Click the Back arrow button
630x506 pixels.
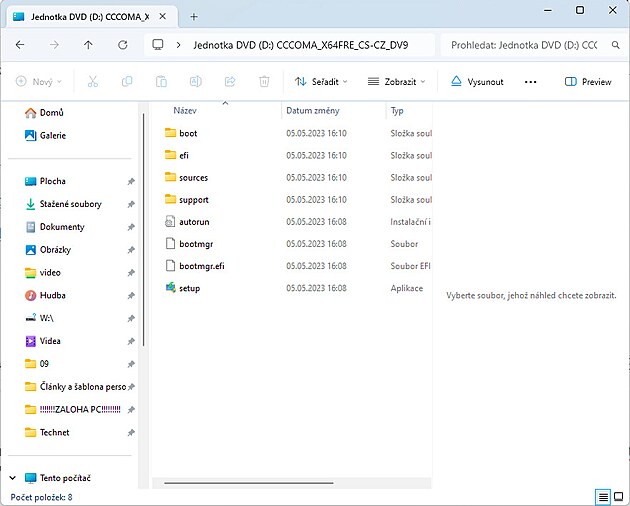[20, 45]
